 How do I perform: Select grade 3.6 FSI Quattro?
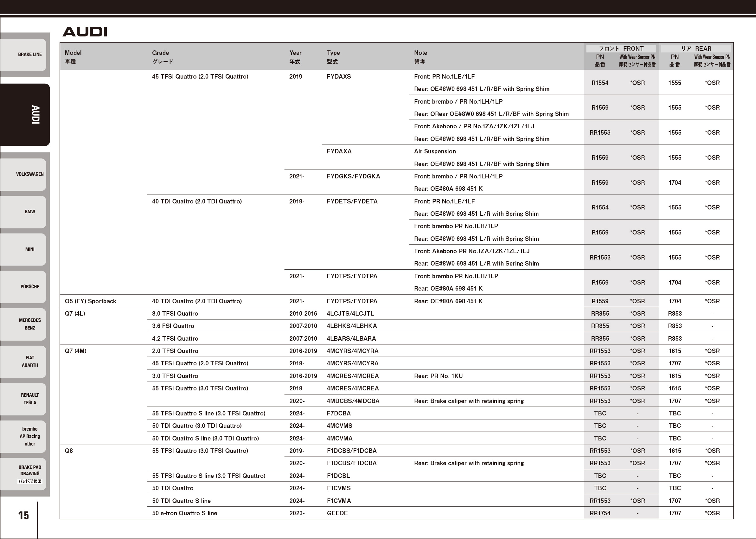coord(173,326)
